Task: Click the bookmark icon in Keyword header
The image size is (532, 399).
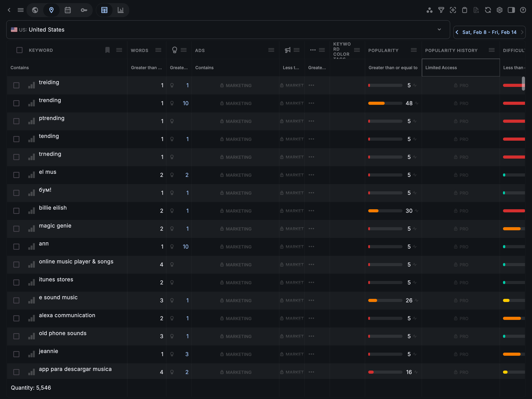Action: pos(107,50)
